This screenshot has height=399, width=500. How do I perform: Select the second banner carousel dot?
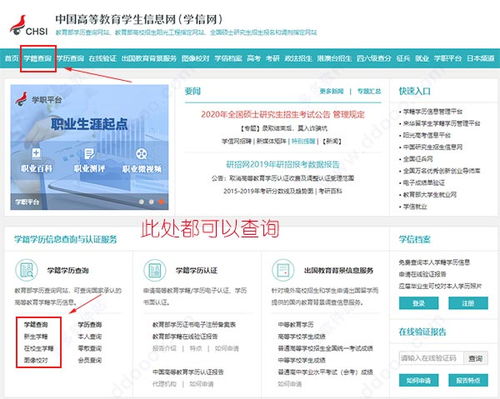click(151, 202)
